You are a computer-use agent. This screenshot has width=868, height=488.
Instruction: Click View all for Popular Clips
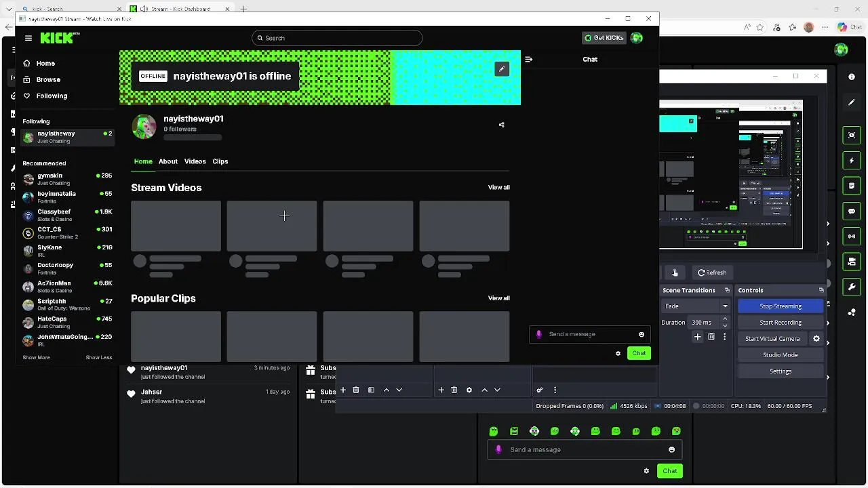499,298
